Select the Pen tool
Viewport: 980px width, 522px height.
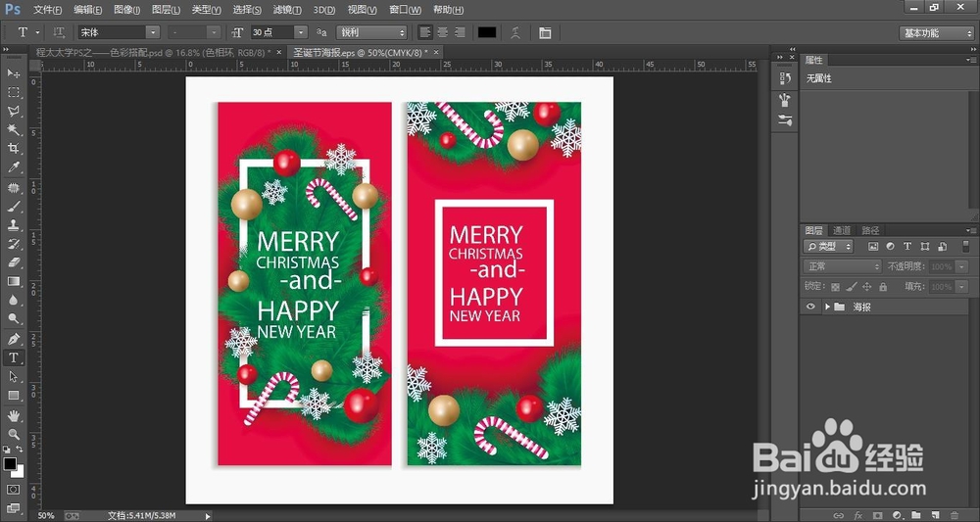click(13, 339)
